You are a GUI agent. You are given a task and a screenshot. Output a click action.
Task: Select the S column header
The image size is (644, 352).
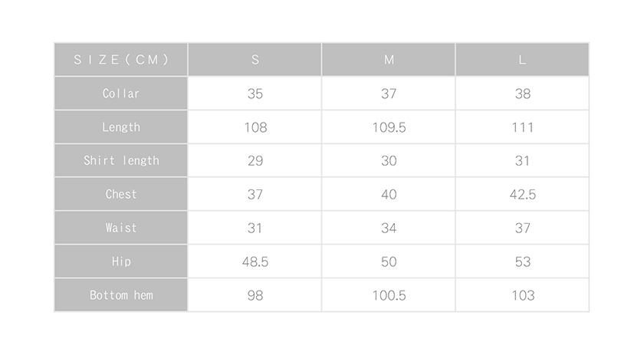click(x=255, y=60)
